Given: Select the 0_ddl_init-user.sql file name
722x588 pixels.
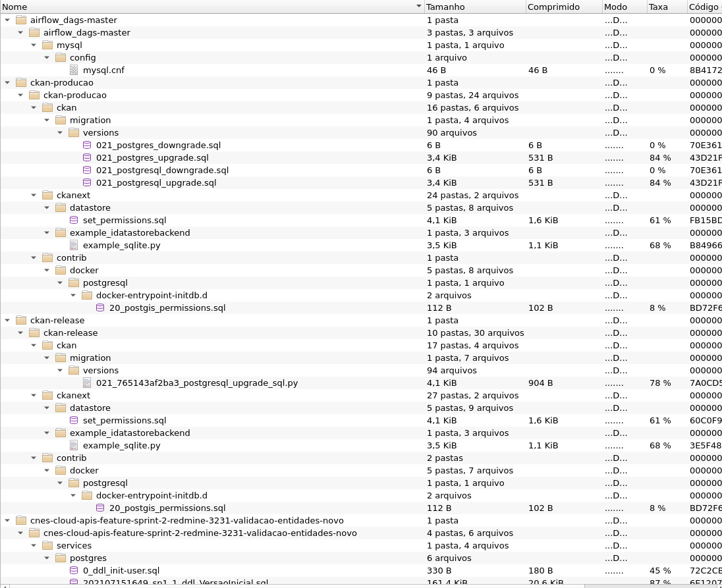Looking at the screenshot, I should (121, 570).
